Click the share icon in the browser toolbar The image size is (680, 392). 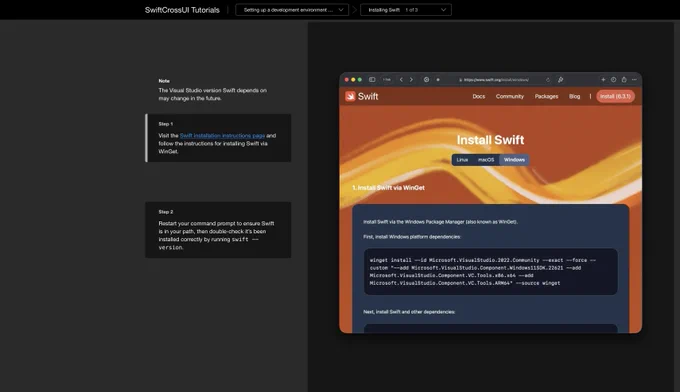click(x=624, y=80)
